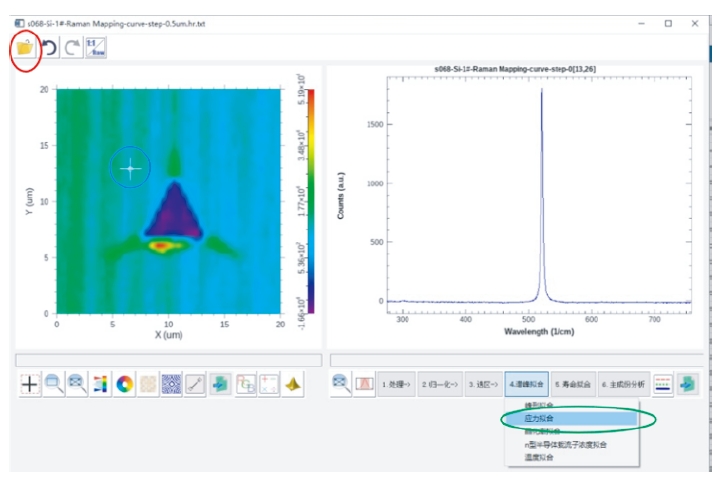Click the '6.主成份分析' button
The width and height of the screenshot is (721, 483).
pyautogui.click(x=623, y=385)
